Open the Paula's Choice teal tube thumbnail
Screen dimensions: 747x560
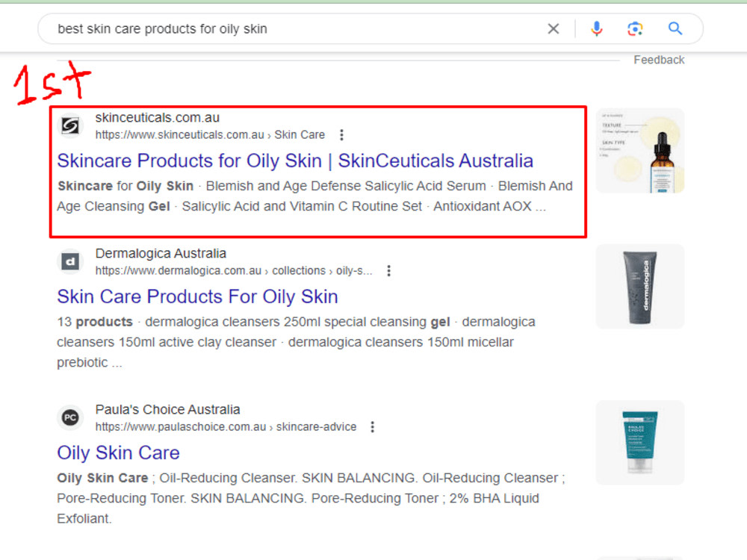(640, 443)
